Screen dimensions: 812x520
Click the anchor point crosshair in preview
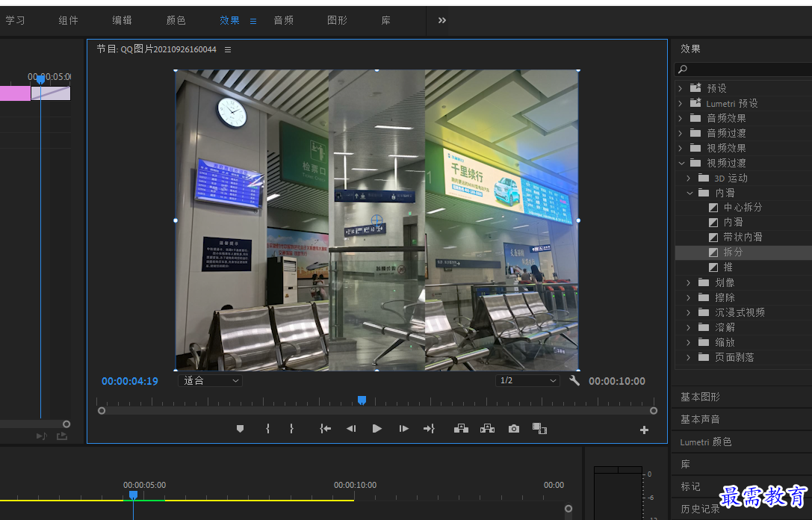pyautogui.click(x=376, y=220)
